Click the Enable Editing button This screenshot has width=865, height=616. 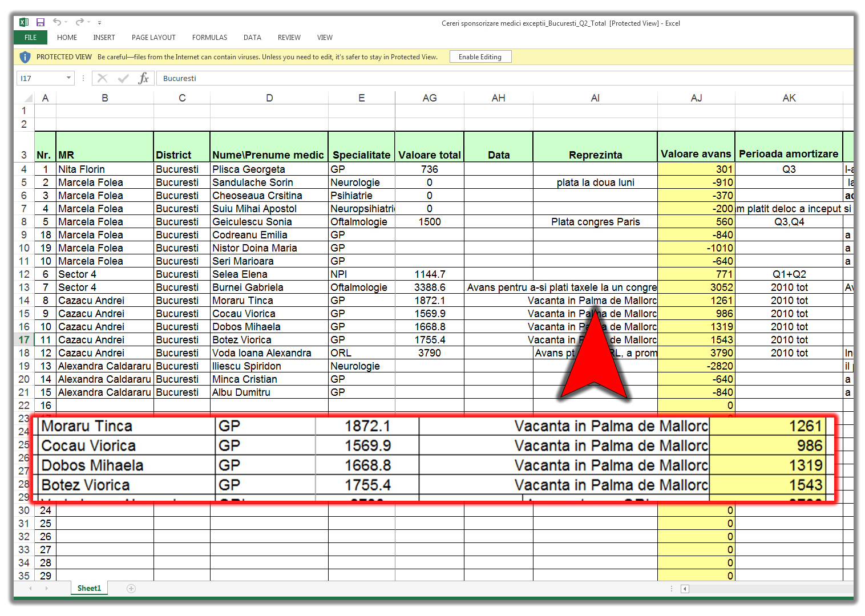[x=480, y=57]
